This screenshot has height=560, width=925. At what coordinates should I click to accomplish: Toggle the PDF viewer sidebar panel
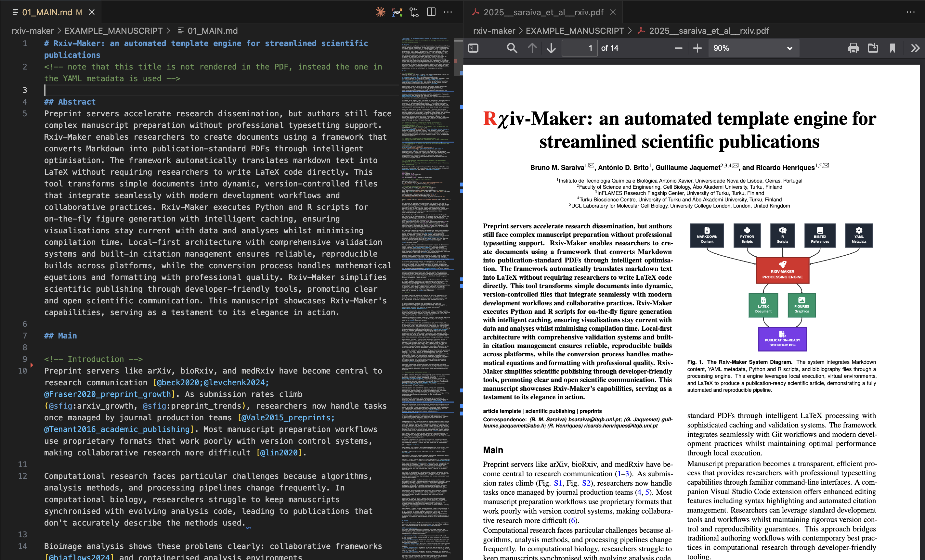point(473,48)
